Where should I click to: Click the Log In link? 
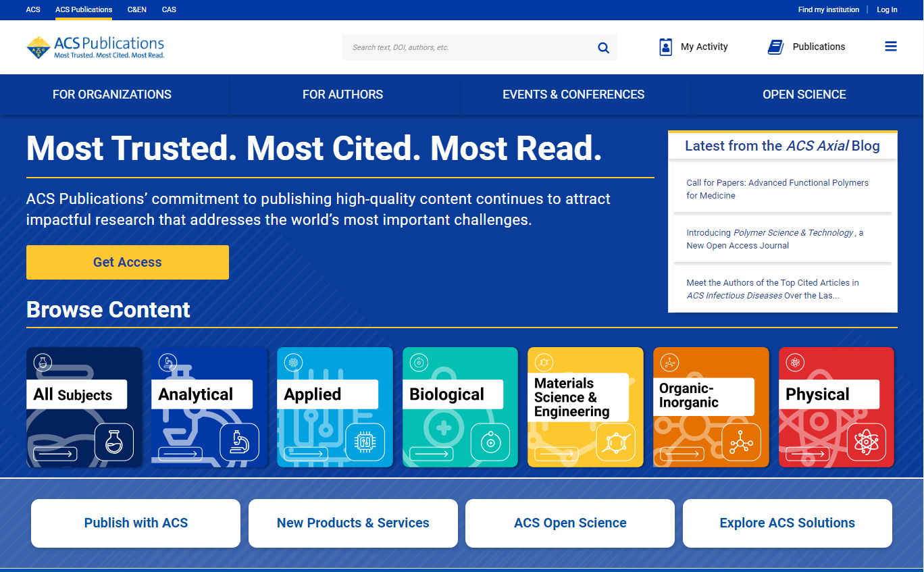tap(887, 9)
